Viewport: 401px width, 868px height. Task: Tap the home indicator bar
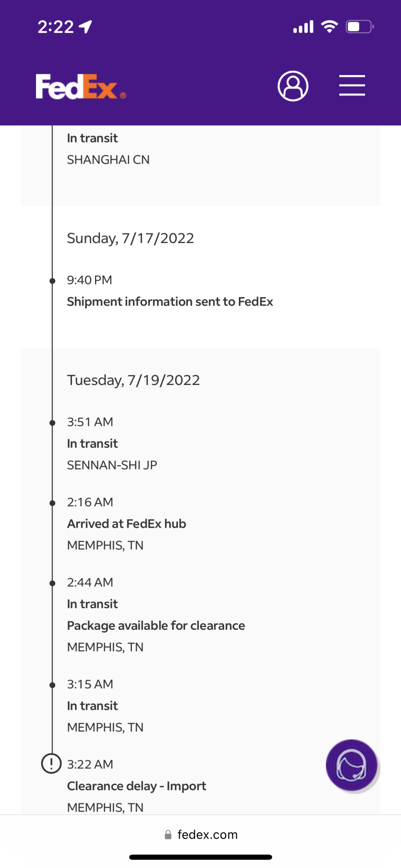click(201, 857)
